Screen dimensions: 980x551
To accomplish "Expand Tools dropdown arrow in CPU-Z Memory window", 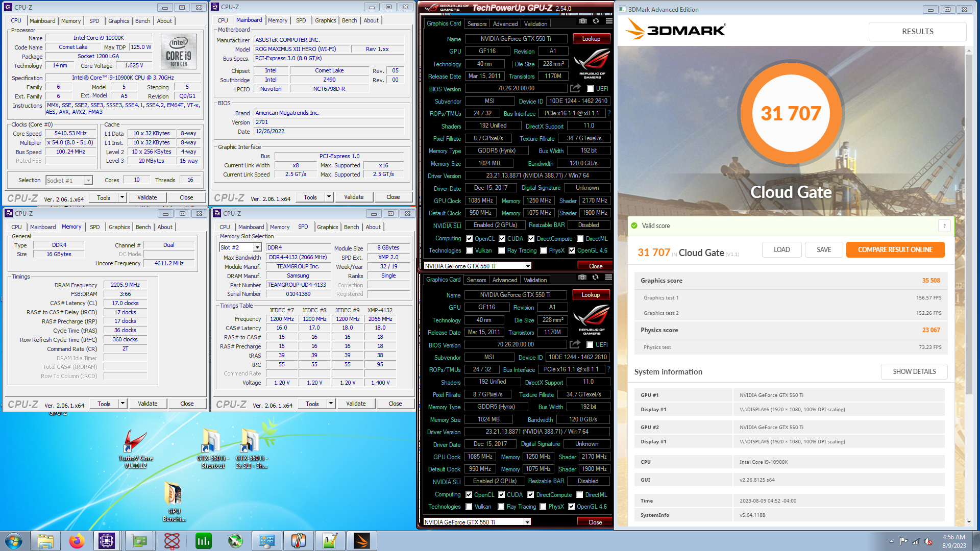I will 122,404.
